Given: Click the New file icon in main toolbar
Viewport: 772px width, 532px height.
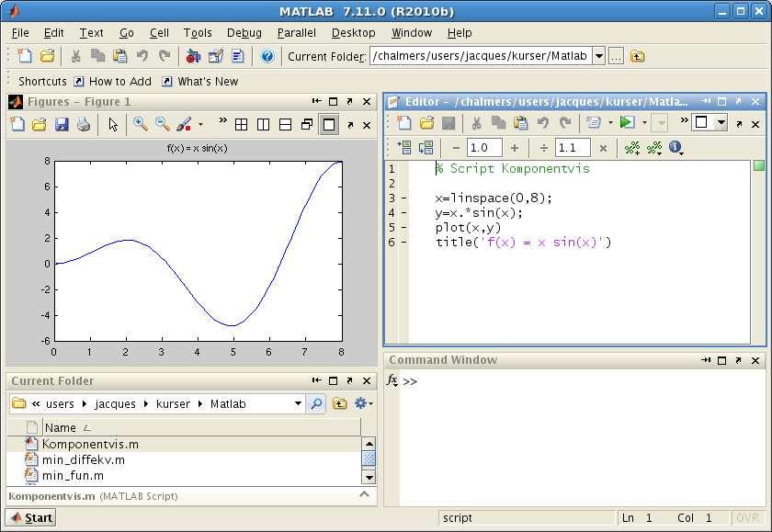Looking at the screenshot, I should (x=25, y=56).
